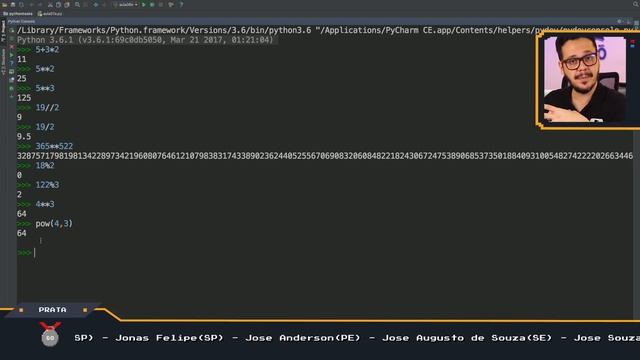Click the instructor webcam thumbnail
Image resolution: width=640 pixels, height=360 pixels.
click(x=585, y=79)
